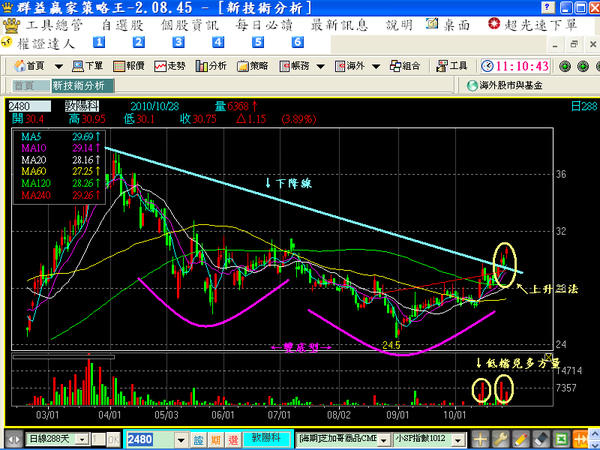This screenshot has height=450, width=600.
Task: Switch to workspace page 3
Action: coord(178,42)
